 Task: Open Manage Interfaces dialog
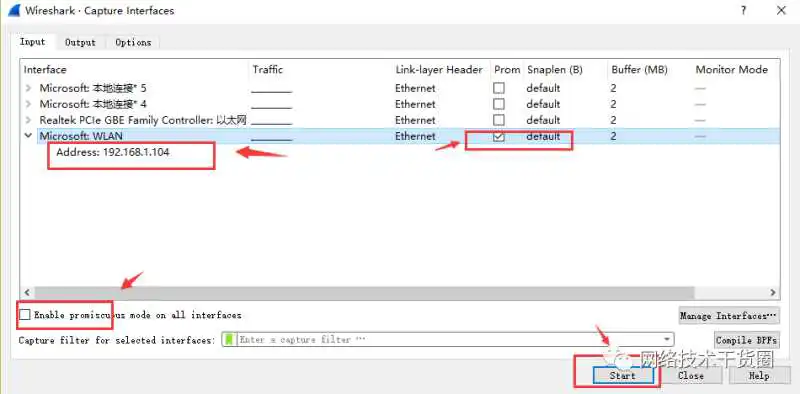click(729, 315)
